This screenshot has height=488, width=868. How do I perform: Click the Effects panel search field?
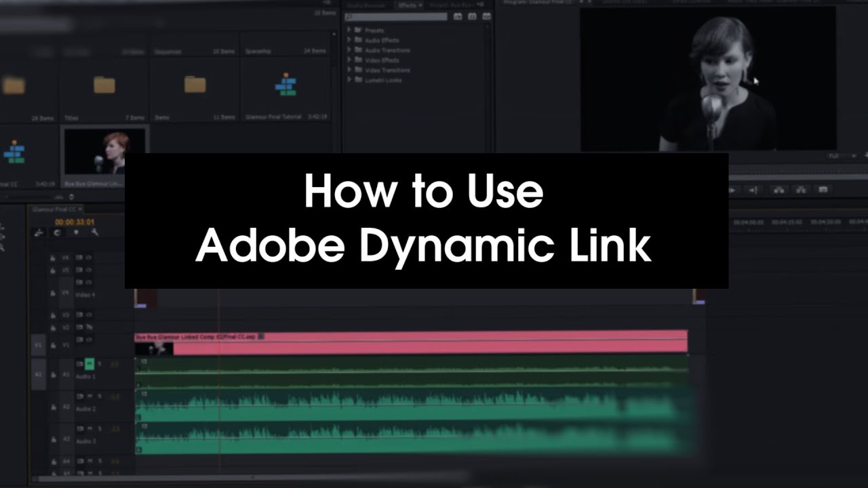(396, 16)
